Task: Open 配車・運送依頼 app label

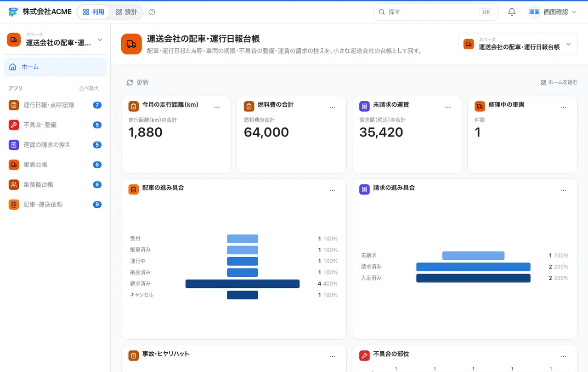Action: pyautogui.click(x=43, y=205)
